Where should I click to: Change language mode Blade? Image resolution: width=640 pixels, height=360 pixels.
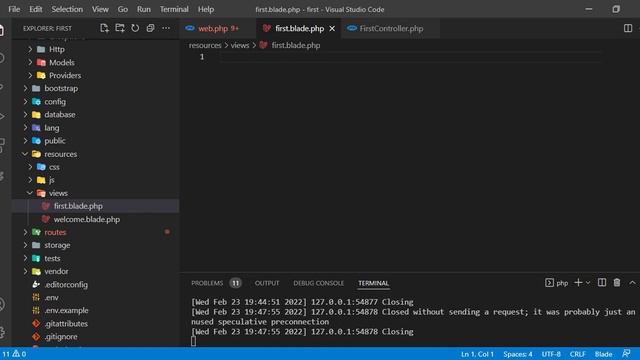click(603, 354)
